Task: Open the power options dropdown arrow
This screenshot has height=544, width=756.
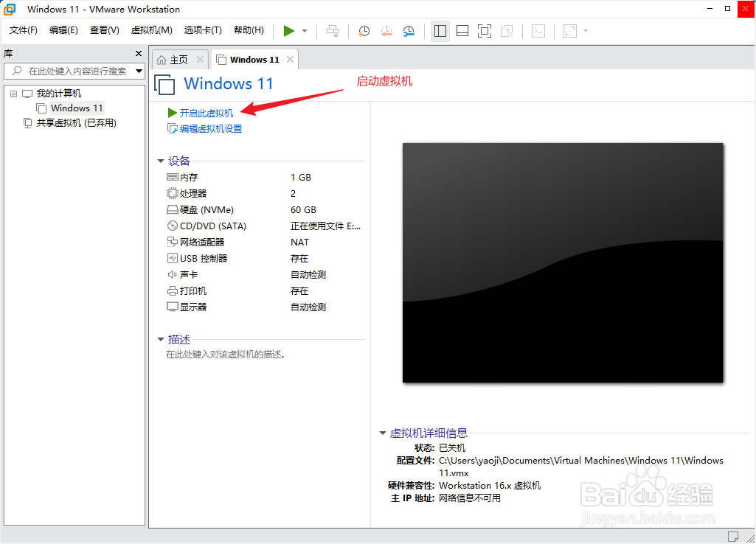Action: tap(305, 31)
